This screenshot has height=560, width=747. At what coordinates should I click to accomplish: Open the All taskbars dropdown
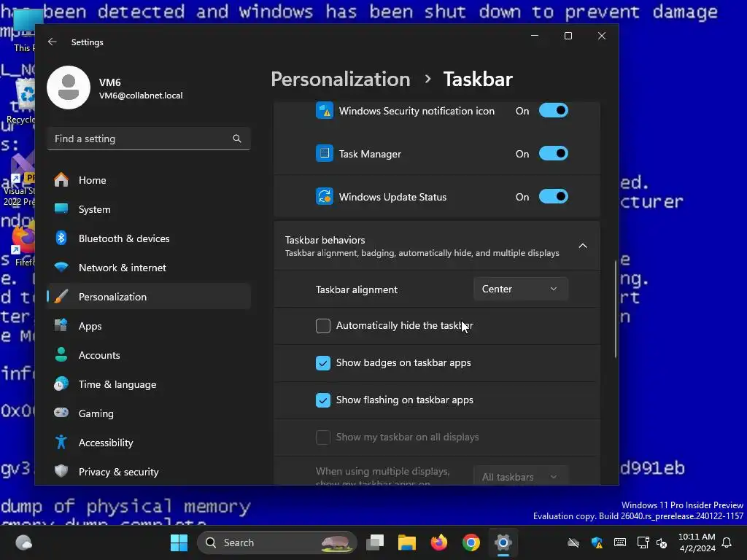click(x=521, y=476)
